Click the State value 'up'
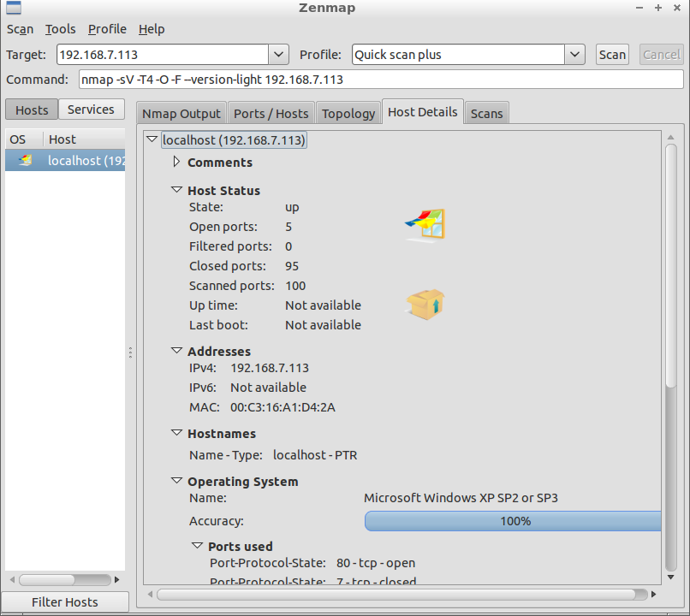This screenshot has width=690, height=616. pyautogui.click(x=292, y=208)
